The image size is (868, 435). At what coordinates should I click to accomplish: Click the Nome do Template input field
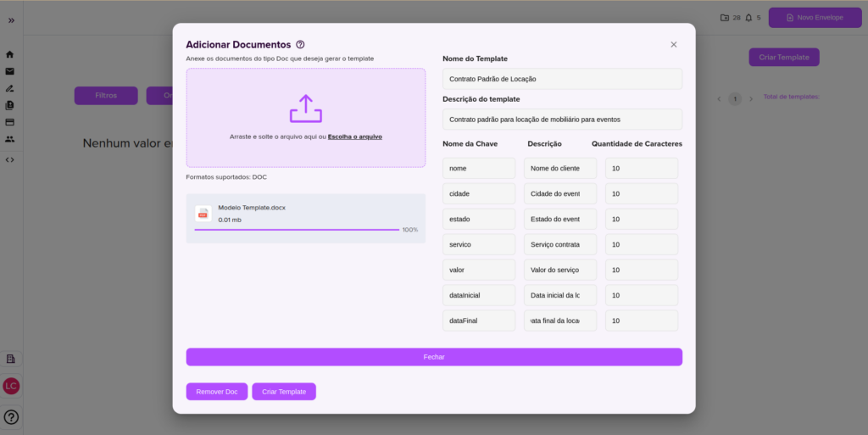[x=562, y=79]
